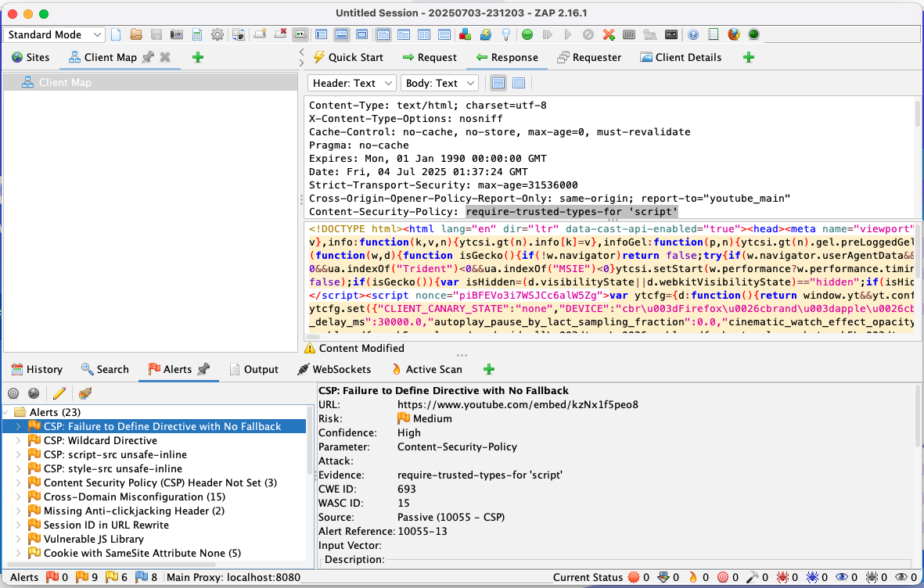924x588 pixels.
Task: Expand Cookie with SameSite Attribute None node
Action: [18, 554]
